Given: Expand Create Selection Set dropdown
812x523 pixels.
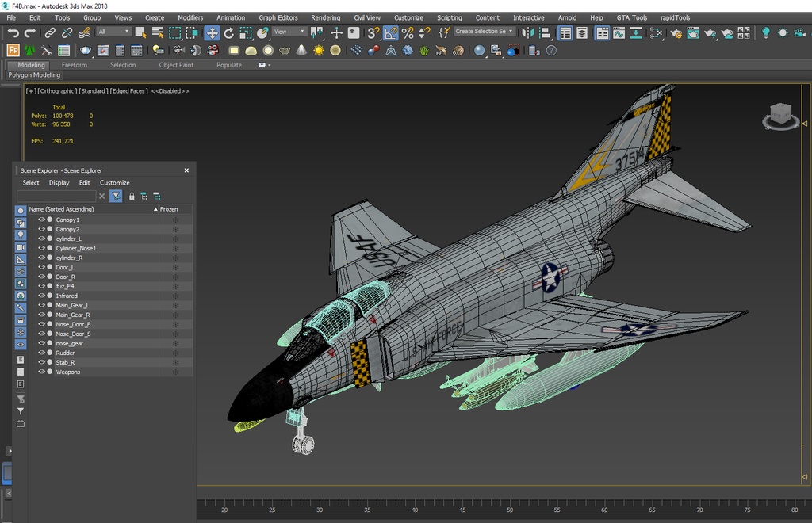Looking at the screenshot, I should click(485, 31).
